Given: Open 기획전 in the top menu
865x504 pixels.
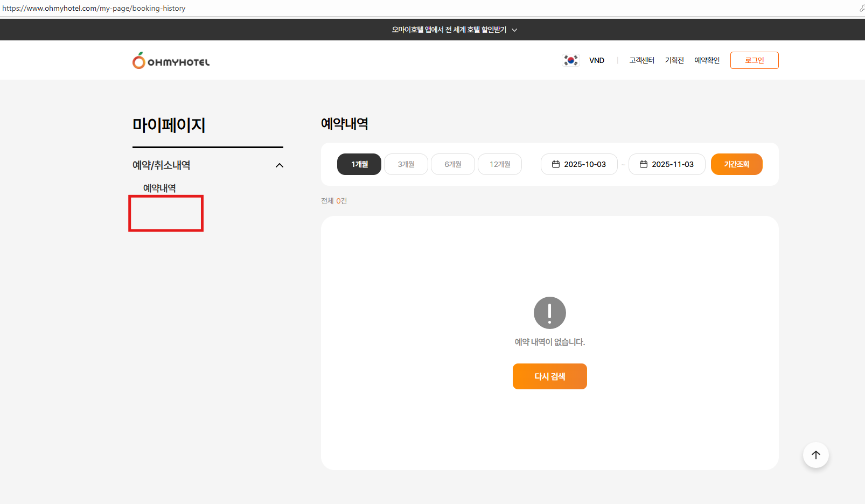Looking at the screenshot, I should tap(674, 60).
